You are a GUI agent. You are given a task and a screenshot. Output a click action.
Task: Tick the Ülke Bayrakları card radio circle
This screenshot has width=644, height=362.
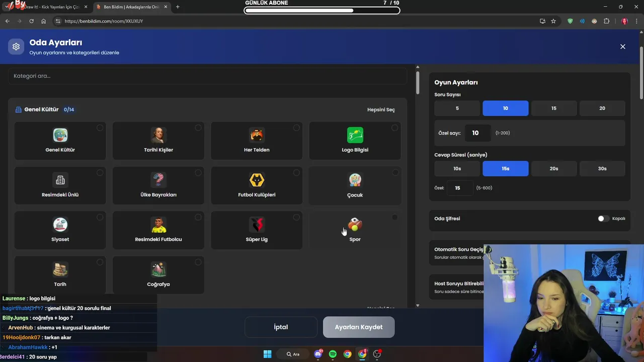point(198,172)
